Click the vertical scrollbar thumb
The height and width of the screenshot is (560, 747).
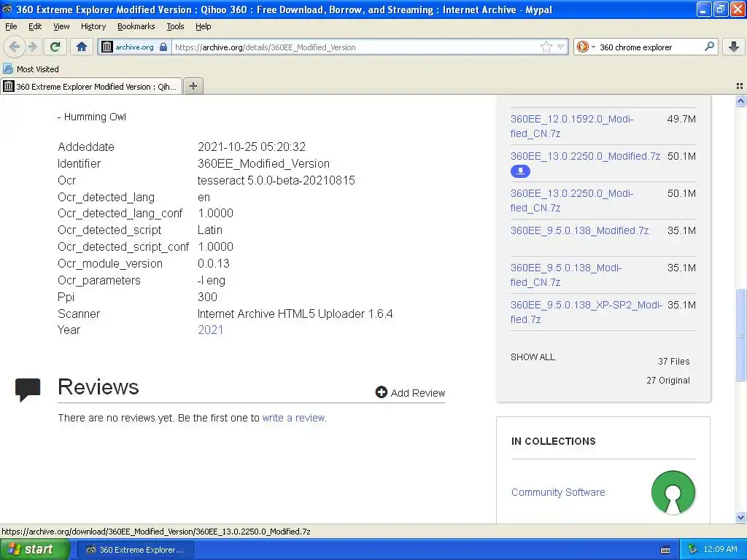740,334
